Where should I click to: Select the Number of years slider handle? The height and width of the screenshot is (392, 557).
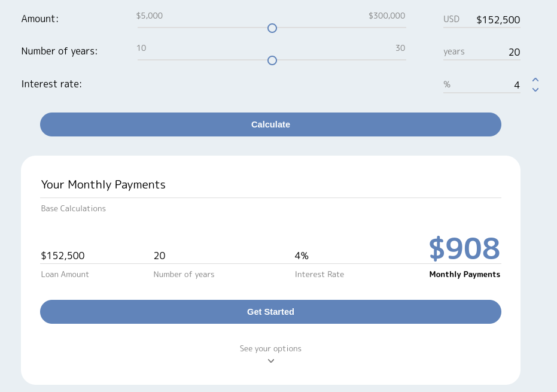[272, 60]
